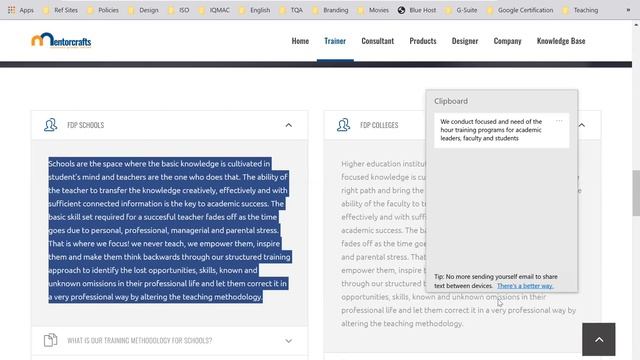This screenshot has height=360, width=640.
Task: Collapse the FDP Schools section chevron
Action: pos(289,125)
